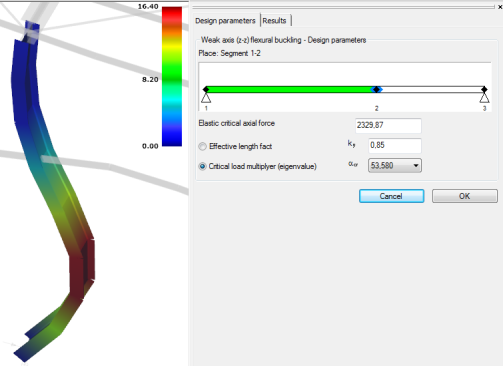Switch to the Results tab
503x366 pixels.
pos(274,21)
